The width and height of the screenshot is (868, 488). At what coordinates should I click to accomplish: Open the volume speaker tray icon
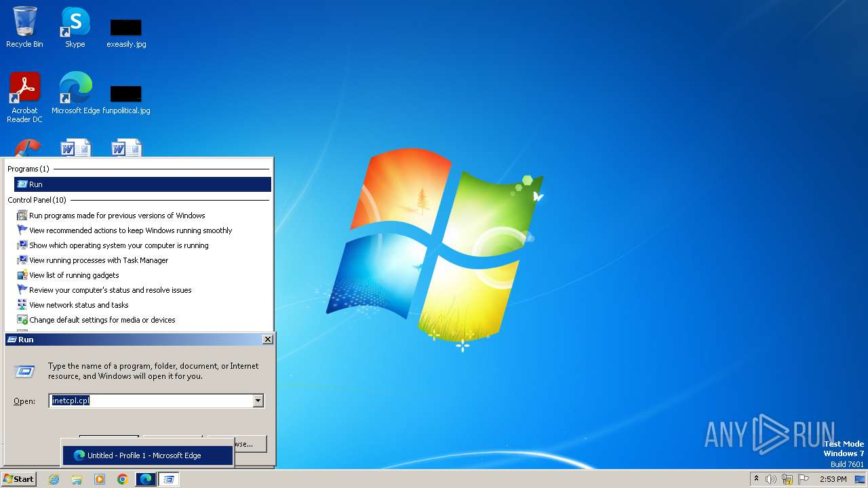(x=771, y=479)
